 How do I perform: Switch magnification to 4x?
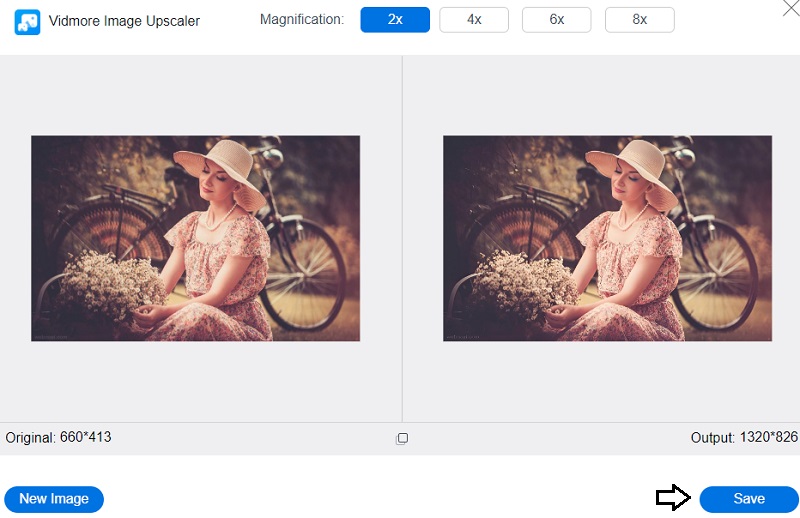tap(474, 19)
